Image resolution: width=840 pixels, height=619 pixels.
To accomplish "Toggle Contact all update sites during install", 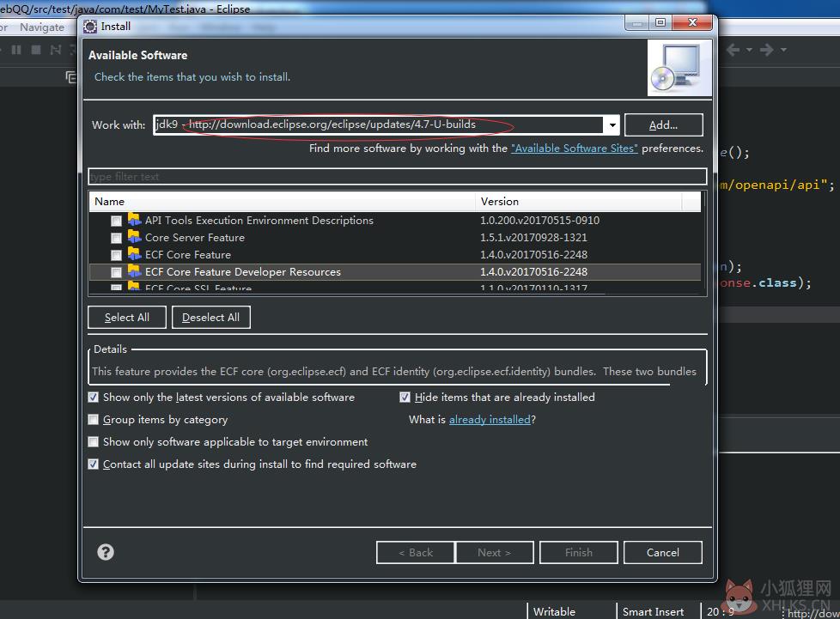I will tap(94, 464).
